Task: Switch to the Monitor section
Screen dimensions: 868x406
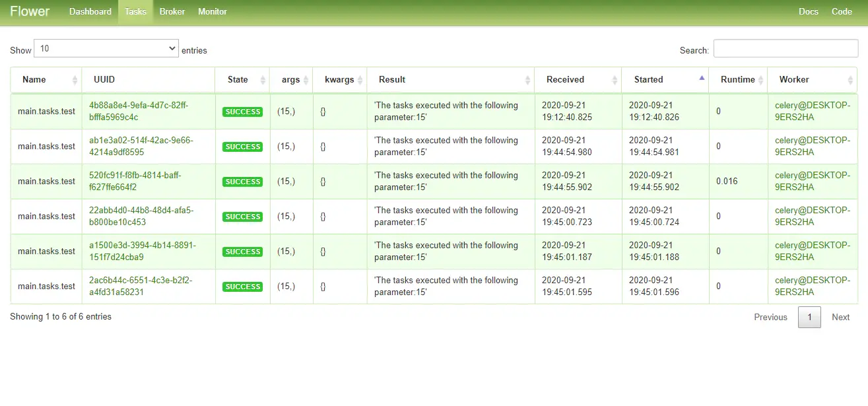Action: (212, 11)
